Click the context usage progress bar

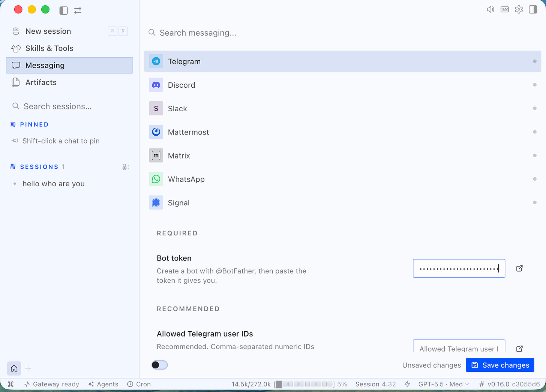[x=304, y=384]
